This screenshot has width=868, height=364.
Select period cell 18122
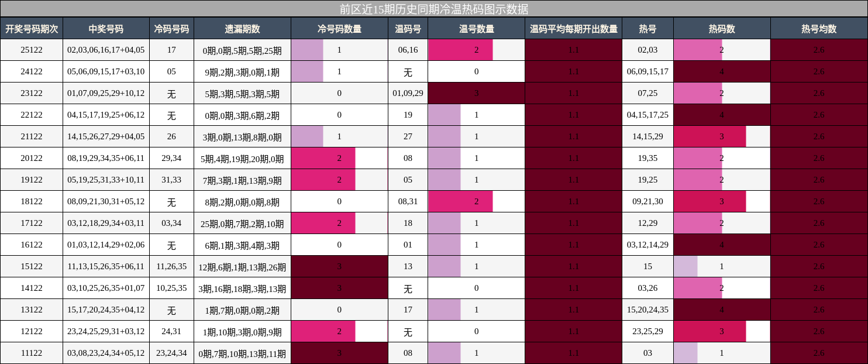pyautogui.click(x=32, y=202)
